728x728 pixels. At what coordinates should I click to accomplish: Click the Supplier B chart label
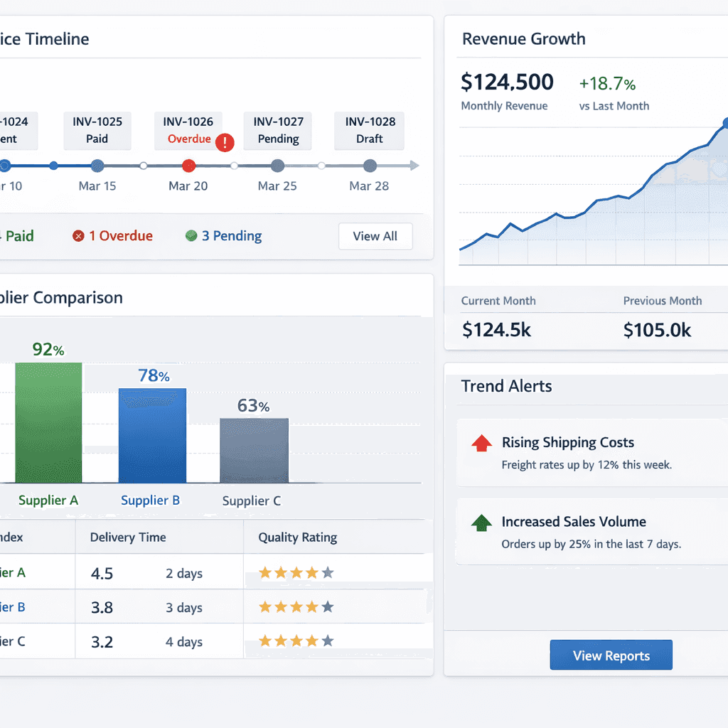tap(150, 500)
